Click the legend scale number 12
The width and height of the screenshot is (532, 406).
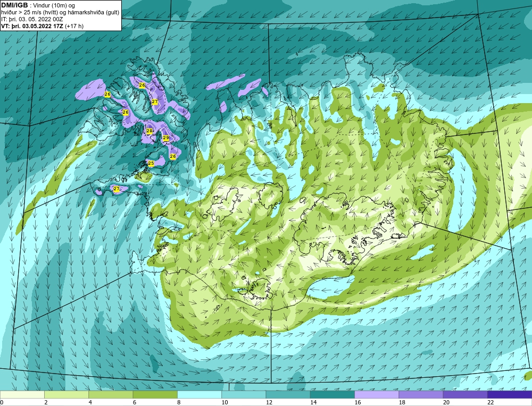(269, 403)
